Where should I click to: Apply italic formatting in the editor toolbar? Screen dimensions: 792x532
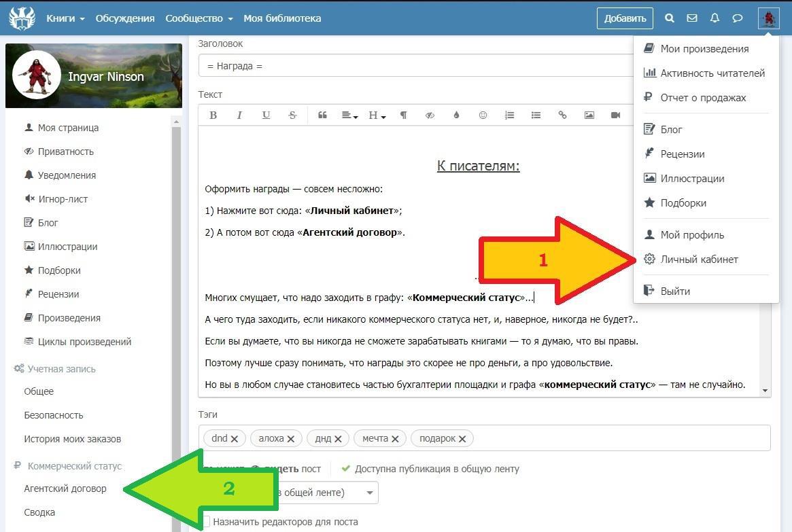pyautogui.click(x=239, y=116)
